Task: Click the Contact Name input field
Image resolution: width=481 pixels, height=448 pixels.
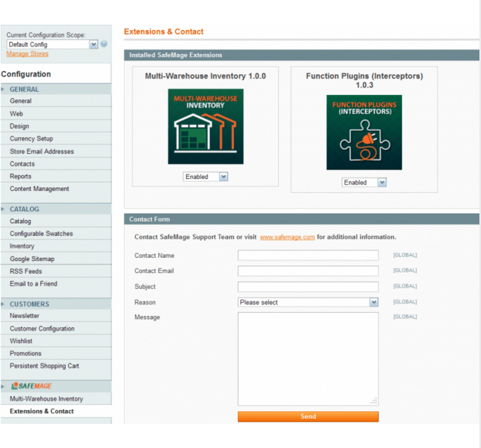Action: 308,255
